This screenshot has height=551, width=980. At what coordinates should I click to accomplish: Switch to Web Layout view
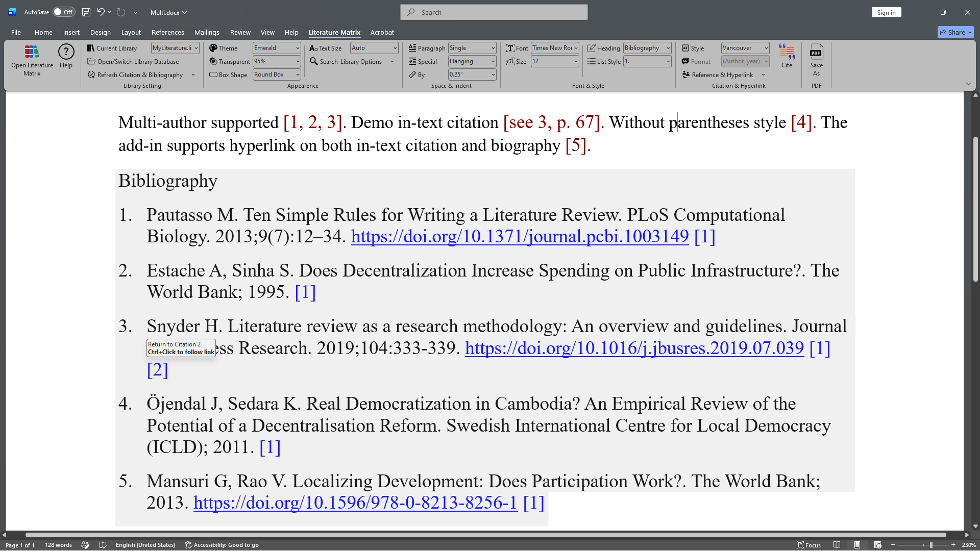[x=878, y=545]
